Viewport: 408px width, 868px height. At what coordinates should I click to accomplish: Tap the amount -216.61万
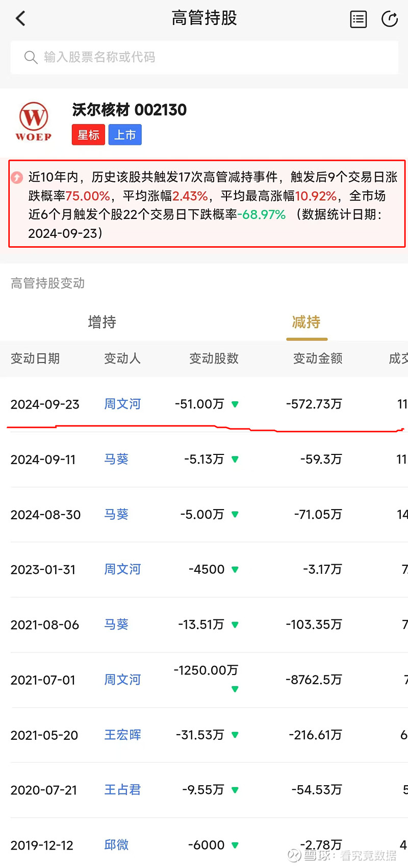pos(316,735)
